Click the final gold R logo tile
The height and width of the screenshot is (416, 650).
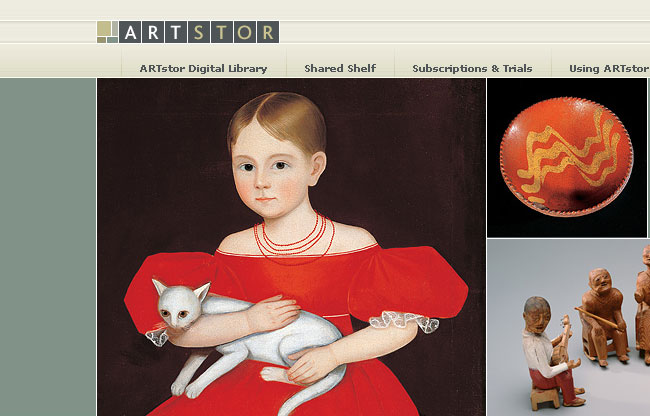coord(268,32)
